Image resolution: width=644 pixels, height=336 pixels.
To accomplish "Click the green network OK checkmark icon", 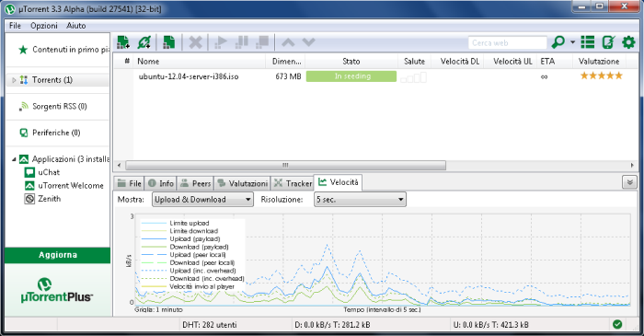I will pyautogui.click(x=617, y=325).
